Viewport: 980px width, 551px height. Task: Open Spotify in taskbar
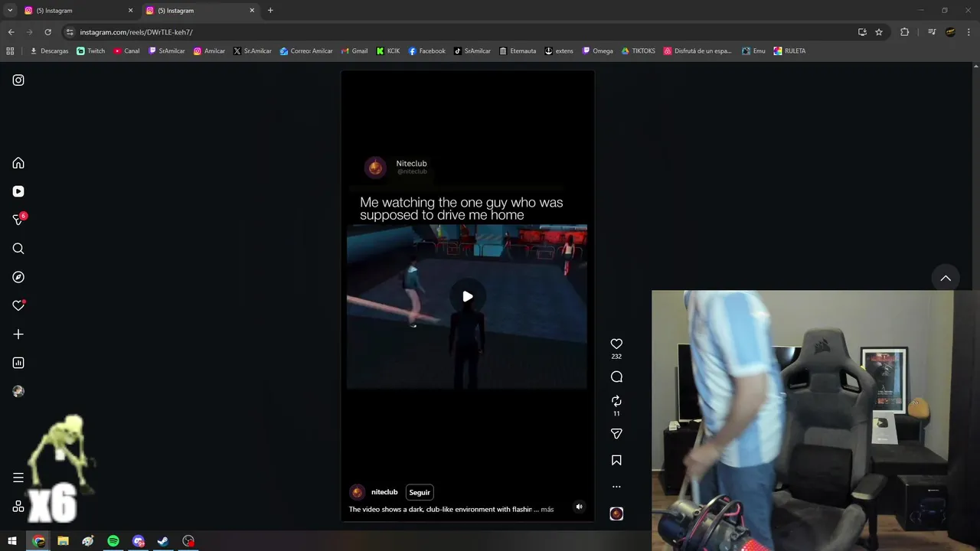[113, 541]
